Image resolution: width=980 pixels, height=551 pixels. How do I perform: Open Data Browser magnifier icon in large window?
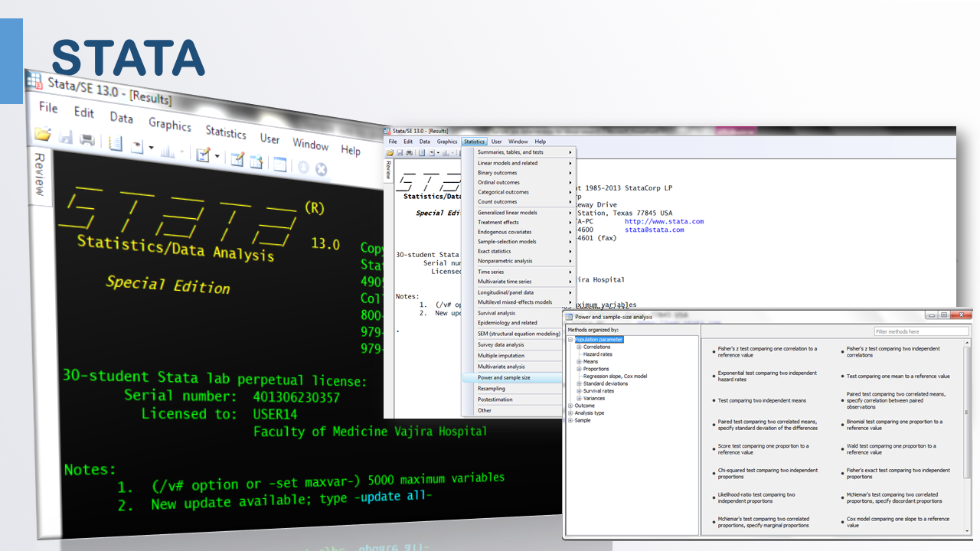pyautogui.click(x=256, y=161)
